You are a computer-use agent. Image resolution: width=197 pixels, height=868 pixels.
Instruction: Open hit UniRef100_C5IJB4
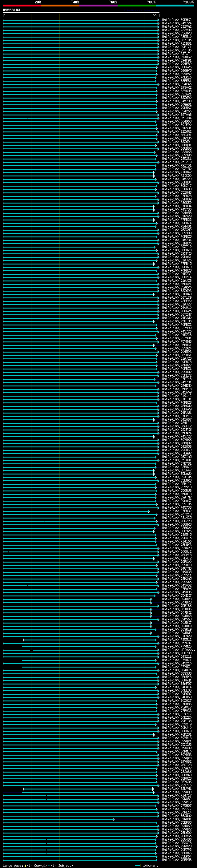pyautogui.click(x=177, y=118)
